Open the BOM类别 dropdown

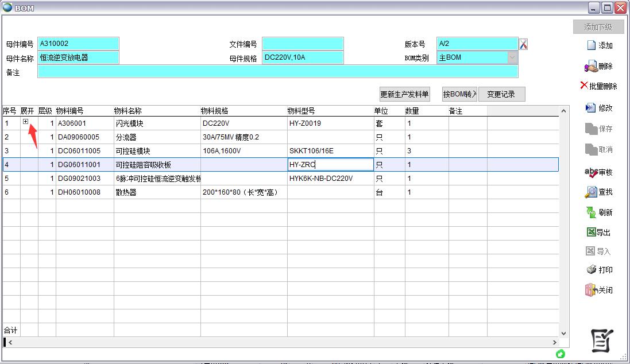[512, 57]
